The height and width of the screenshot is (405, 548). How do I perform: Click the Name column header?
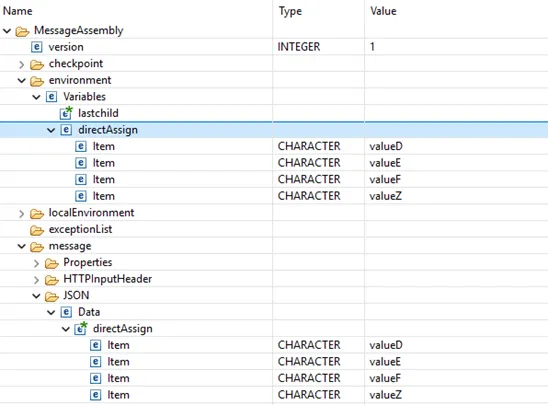[17, 11]
